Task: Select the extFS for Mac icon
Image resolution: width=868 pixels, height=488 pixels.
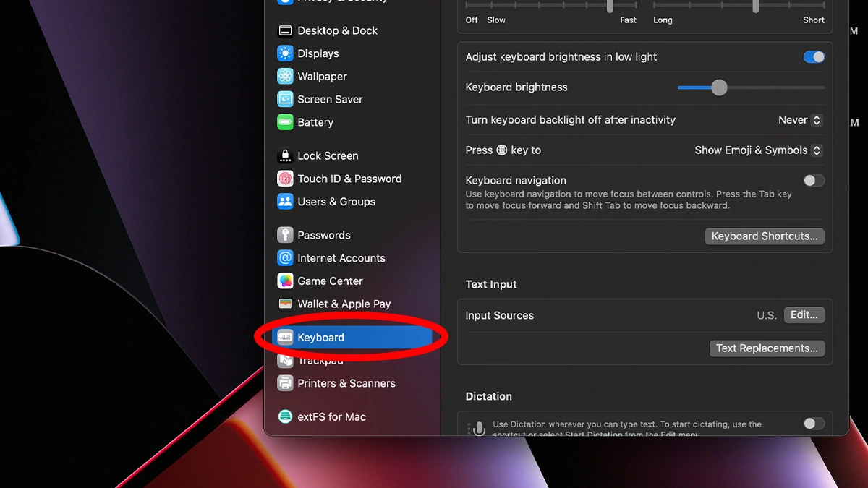Action: click(285, 416)
